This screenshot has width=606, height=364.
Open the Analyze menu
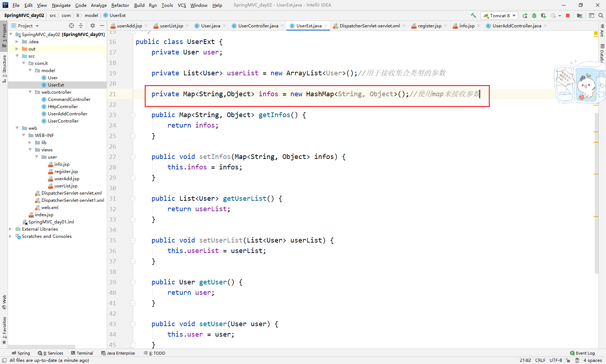(98, 5)
